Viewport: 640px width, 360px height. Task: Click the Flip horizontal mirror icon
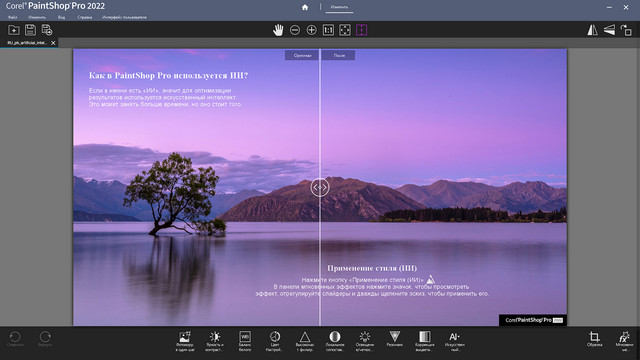(x=592, y=30)
